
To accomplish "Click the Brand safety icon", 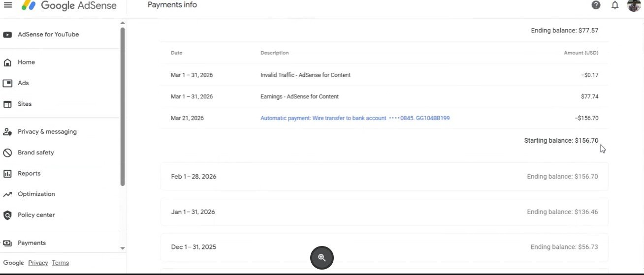I will click(7, 153).
